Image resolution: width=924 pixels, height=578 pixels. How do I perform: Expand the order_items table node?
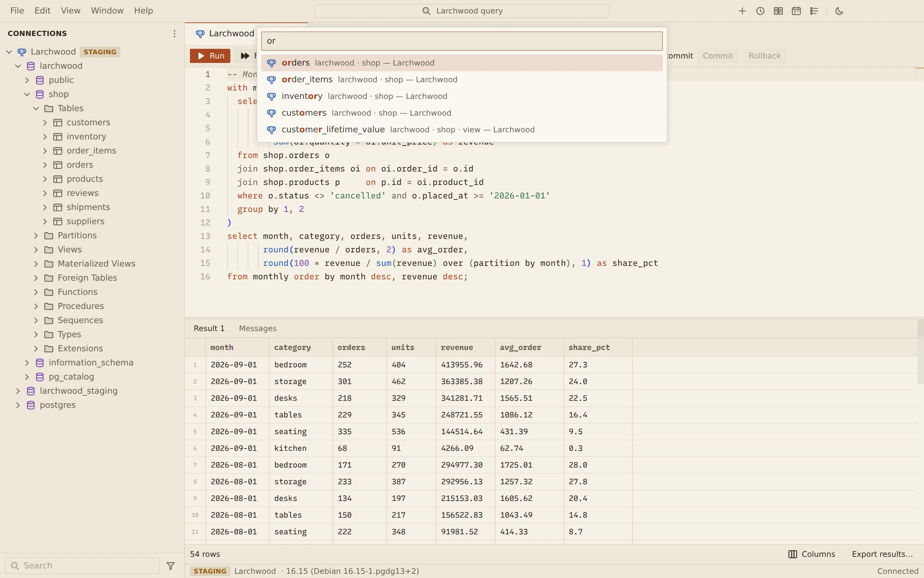pos(45,151)
